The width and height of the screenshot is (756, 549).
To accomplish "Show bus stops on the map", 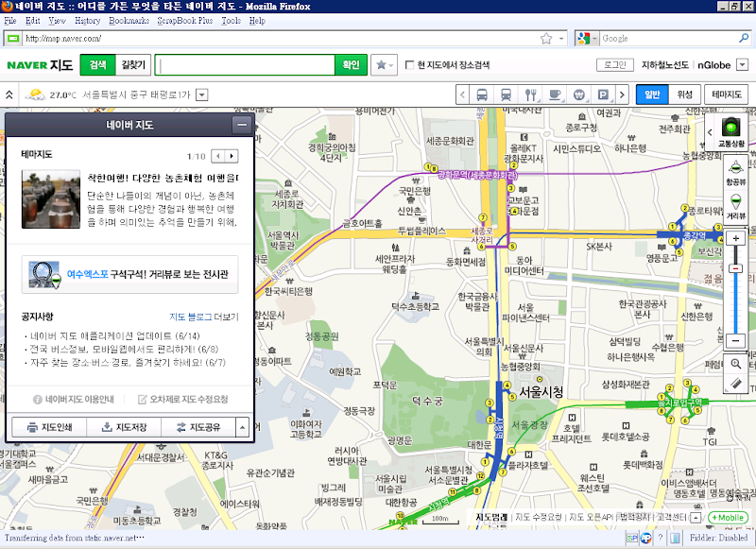I will [482, 94].
